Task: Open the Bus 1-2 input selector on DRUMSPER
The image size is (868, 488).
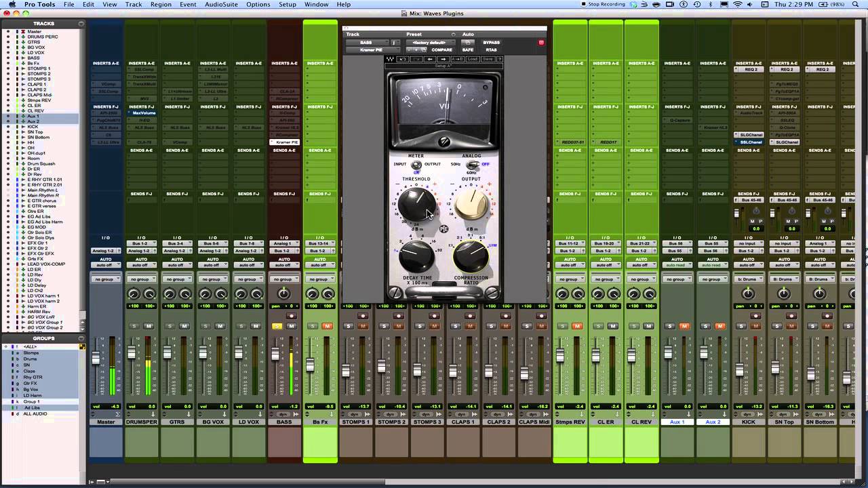Action: [x=141, y=243]
